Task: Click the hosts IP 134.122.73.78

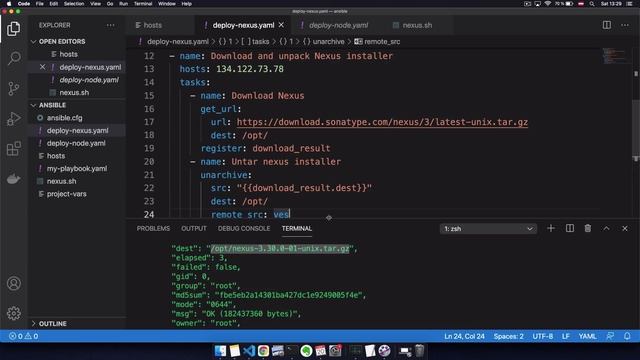Action: (249, 69)
